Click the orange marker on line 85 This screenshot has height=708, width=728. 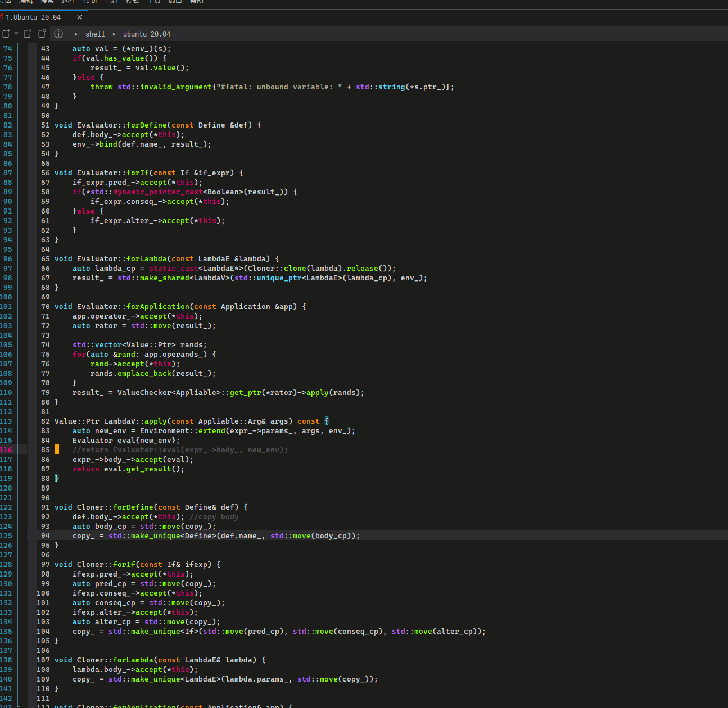click(57, 450)
